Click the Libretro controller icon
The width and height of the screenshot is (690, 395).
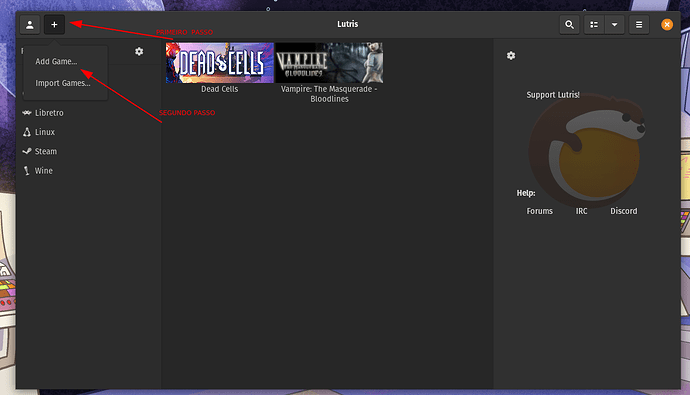[26, 113]
